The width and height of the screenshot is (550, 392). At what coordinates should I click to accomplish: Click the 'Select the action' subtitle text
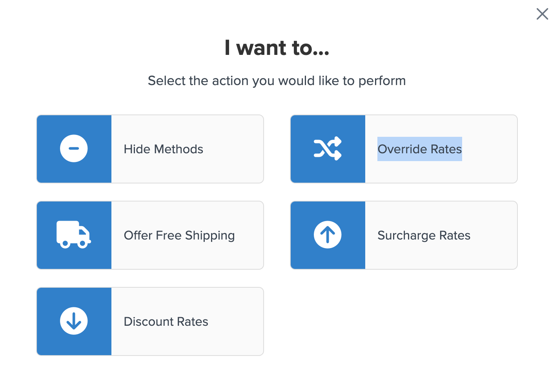click(x=277, y=81)
